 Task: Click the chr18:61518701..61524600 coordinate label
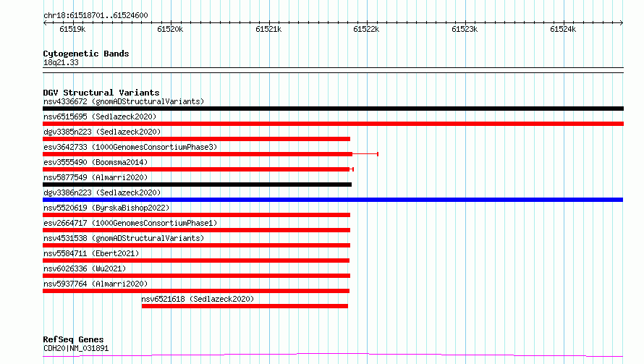click(x=96, y=15)
